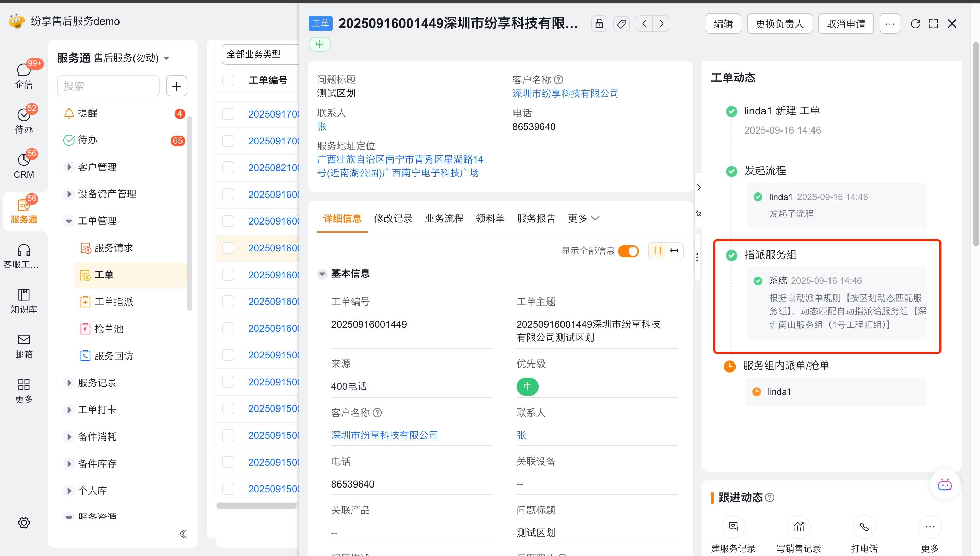Image resolution: width=980 pixels, height=556 pixels.
Task: Click the 建服务记录 icon
Action: (733, 527)
